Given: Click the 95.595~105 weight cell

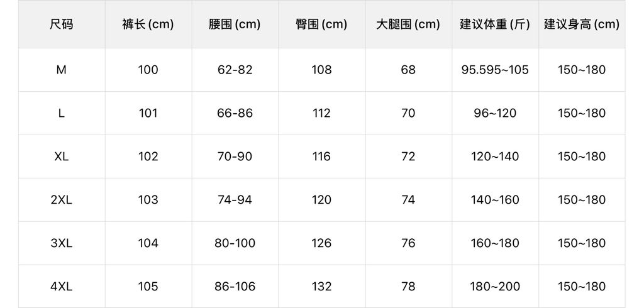Looking at the screenshot, I should [x=495, y=70].
